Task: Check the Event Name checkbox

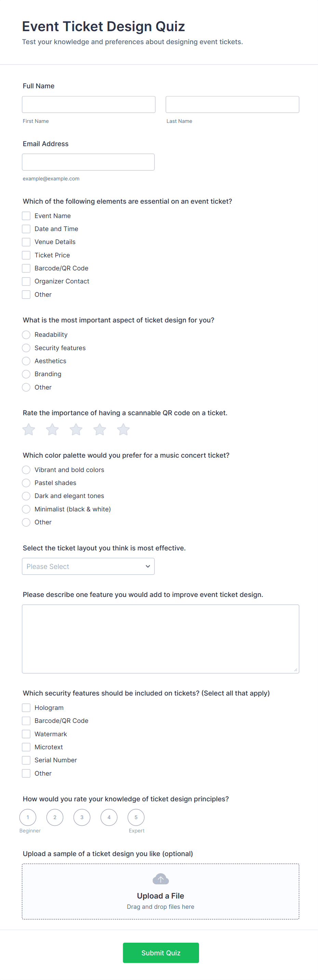Action: [26, 216]
